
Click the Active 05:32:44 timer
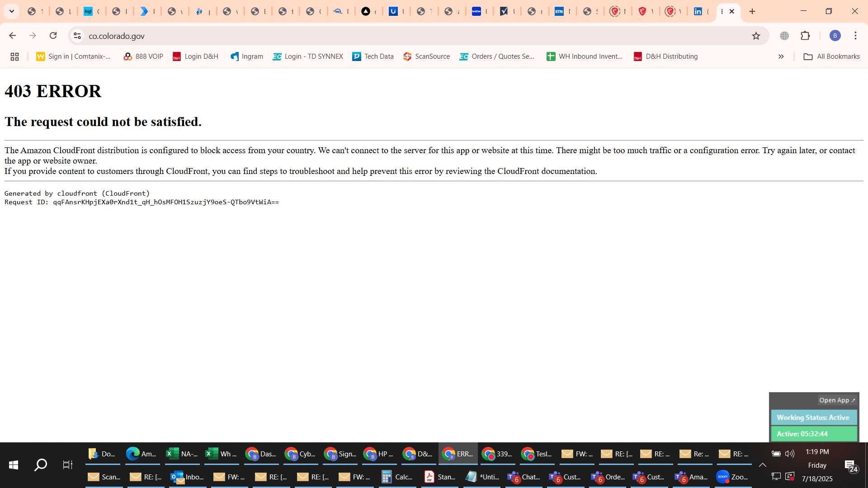813,434
